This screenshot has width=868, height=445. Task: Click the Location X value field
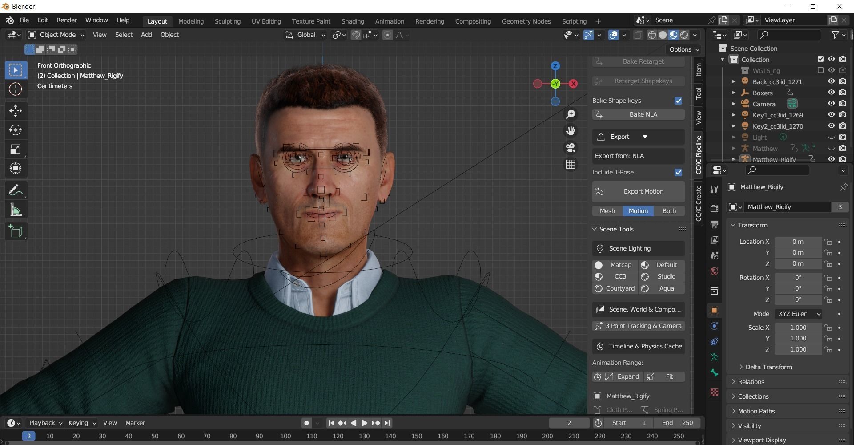click(x=798, y=242)
